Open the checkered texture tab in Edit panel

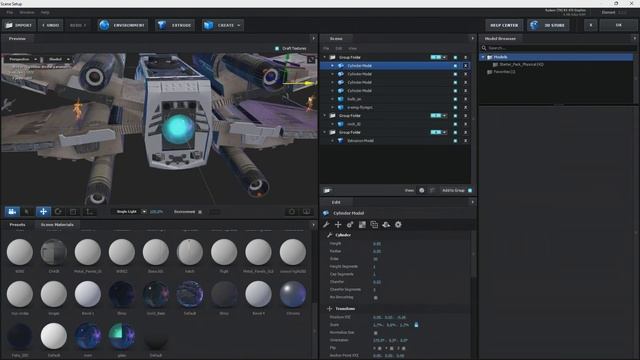pos(362,224)
